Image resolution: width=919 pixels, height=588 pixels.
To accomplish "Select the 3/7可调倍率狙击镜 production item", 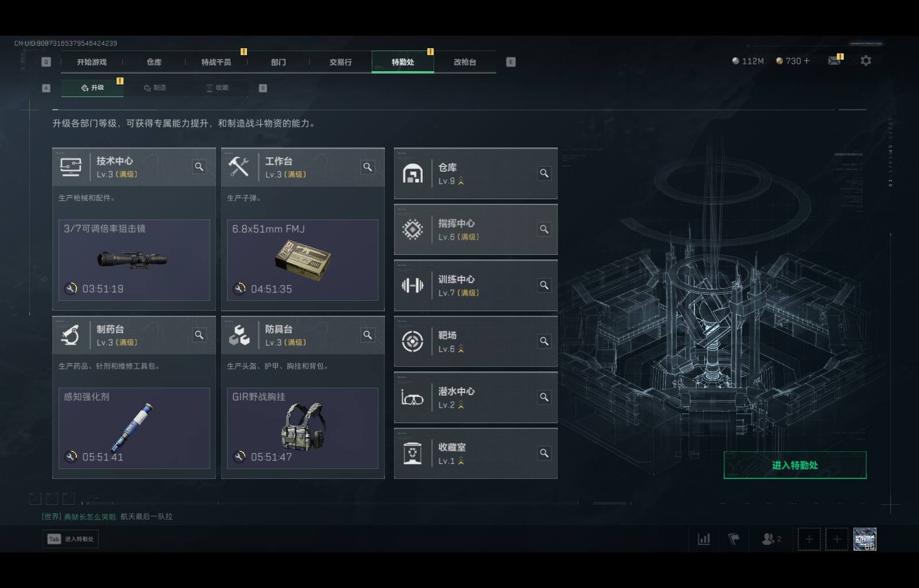I will (x=134, y=260).
